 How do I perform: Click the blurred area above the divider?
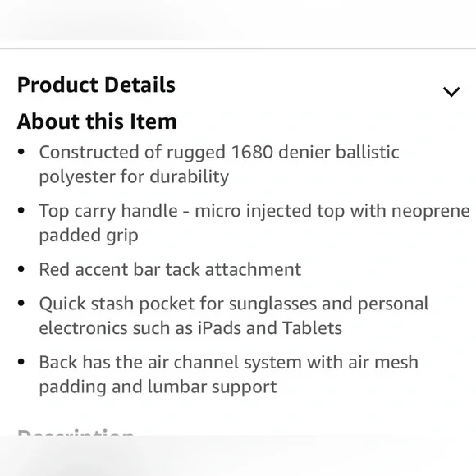[238, 21]
